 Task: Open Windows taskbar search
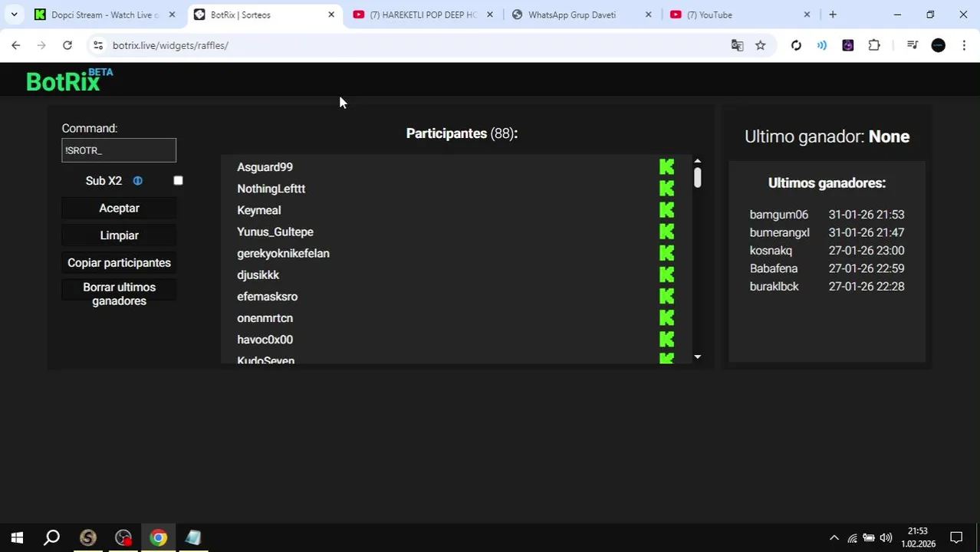(x=51, y=538)
